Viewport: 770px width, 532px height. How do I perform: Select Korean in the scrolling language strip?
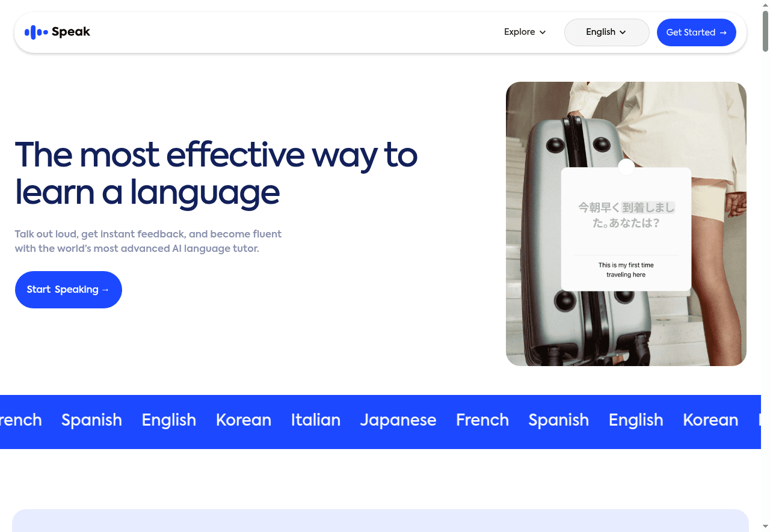tap(243, 420)
